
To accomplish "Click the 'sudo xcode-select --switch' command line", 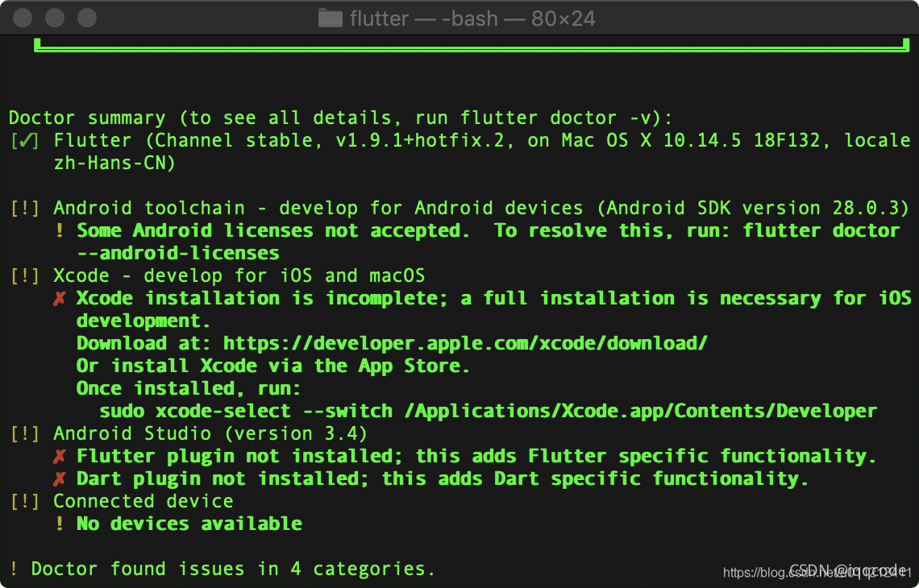I will click(x=488, y=411).
